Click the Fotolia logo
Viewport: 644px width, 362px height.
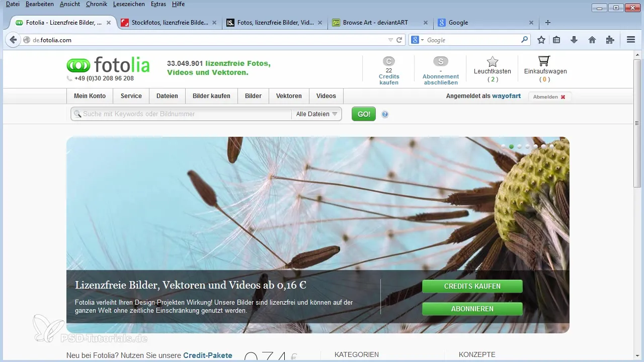click(x=108, y=65)
